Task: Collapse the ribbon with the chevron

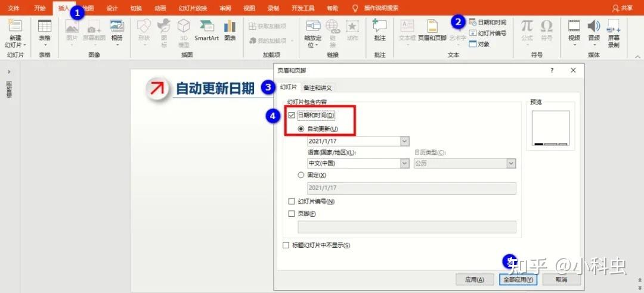Action: pos(638,57)
